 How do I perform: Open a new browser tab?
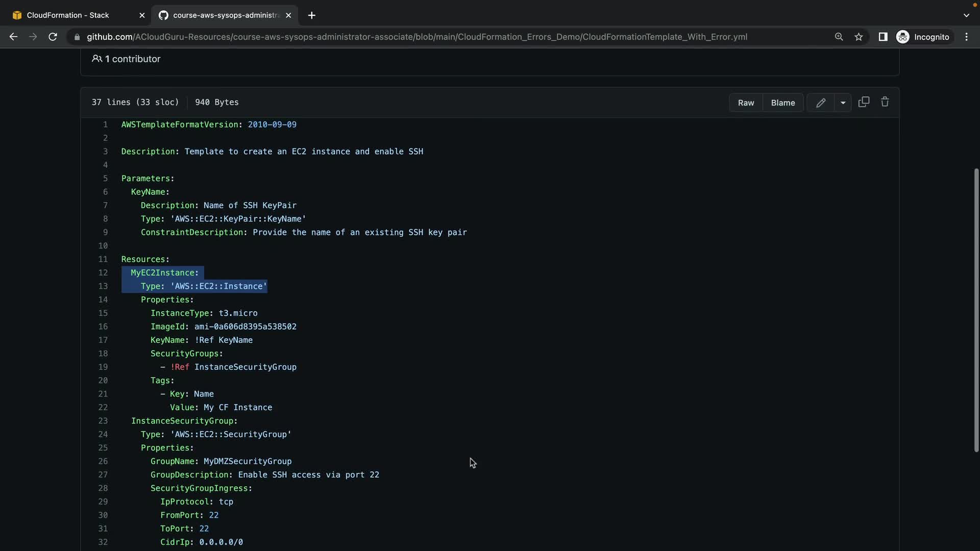click(x=311, y=15)
